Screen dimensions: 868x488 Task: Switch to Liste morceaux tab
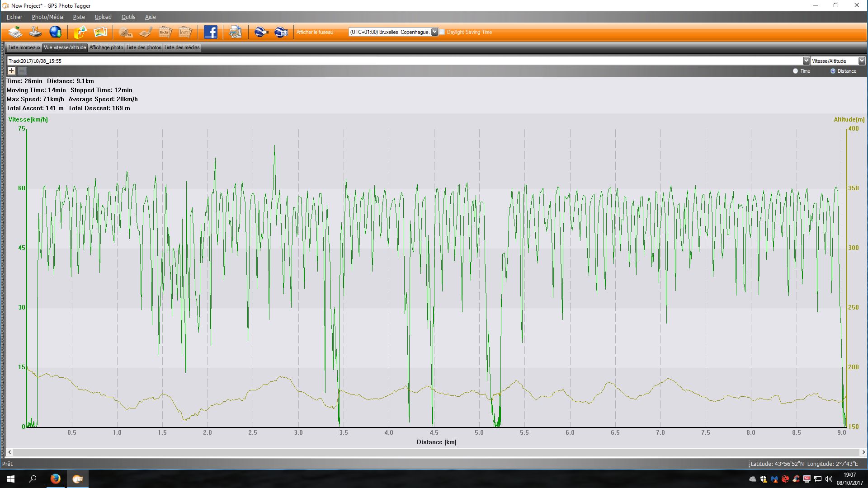pyautogui.click(x=24, y=47)
